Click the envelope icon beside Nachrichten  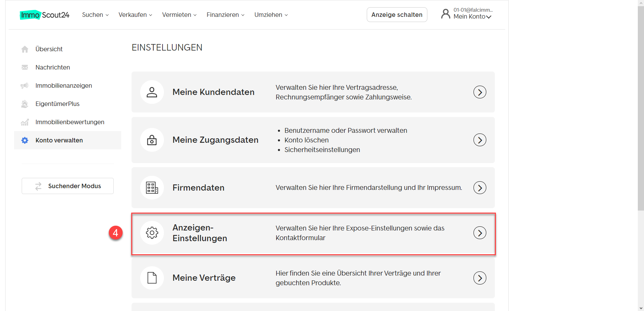point(25,67)
